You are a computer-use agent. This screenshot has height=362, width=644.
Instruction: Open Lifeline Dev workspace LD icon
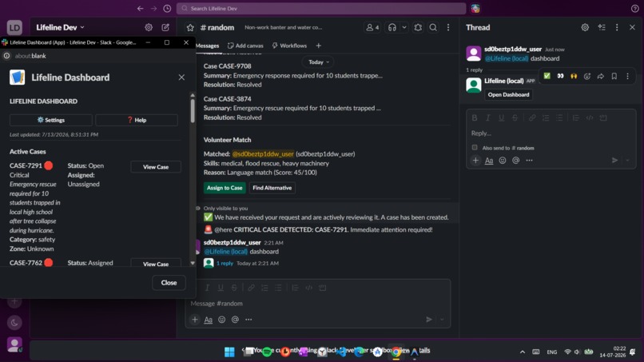coord(14,27)
